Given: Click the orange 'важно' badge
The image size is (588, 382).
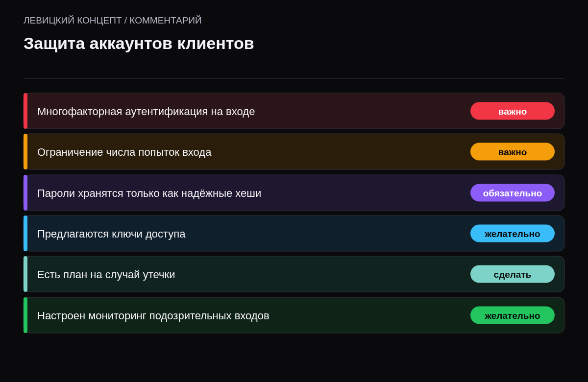Looking at the screenshot, I should tap(513, 152).
